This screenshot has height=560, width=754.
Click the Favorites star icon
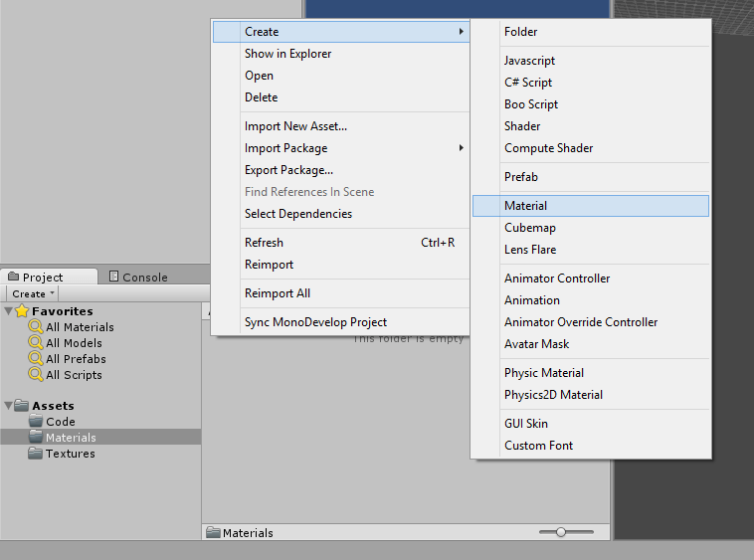tap(23, 311)
